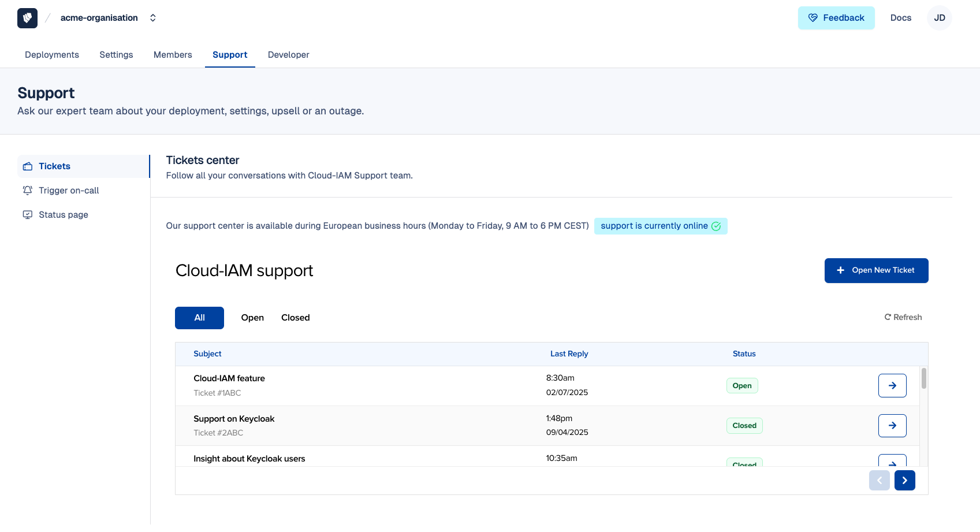This screenshot has height=532, width=980.
Task: Go to the next page of tickets
Action: (x=905, y=481)
